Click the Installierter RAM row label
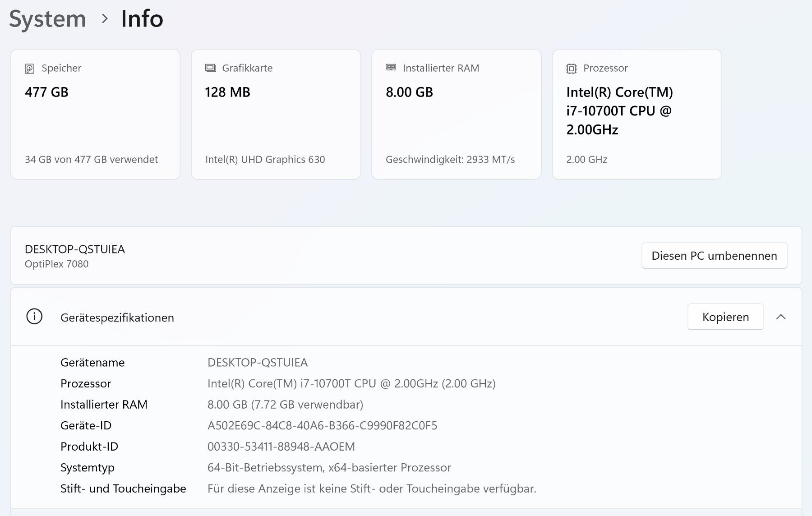Viewport: 812px width, 516px height. pos(104,405)
